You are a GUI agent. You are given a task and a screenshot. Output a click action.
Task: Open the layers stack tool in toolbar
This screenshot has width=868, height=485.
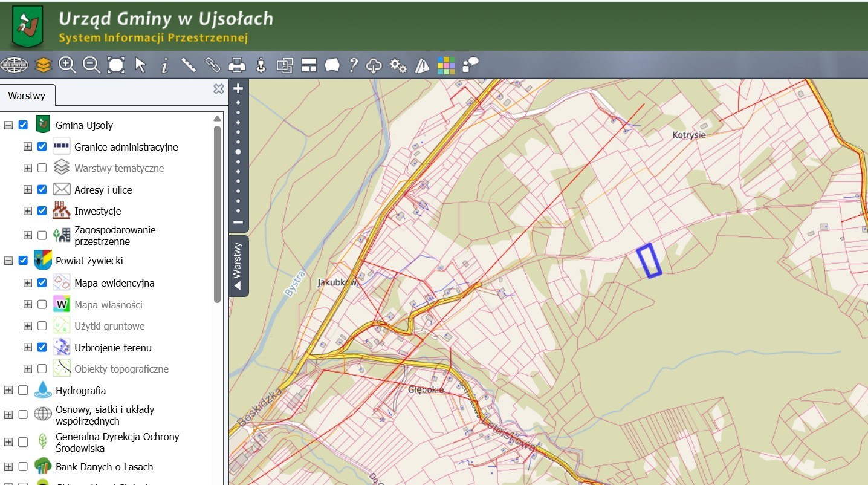[x=43, y=65]
